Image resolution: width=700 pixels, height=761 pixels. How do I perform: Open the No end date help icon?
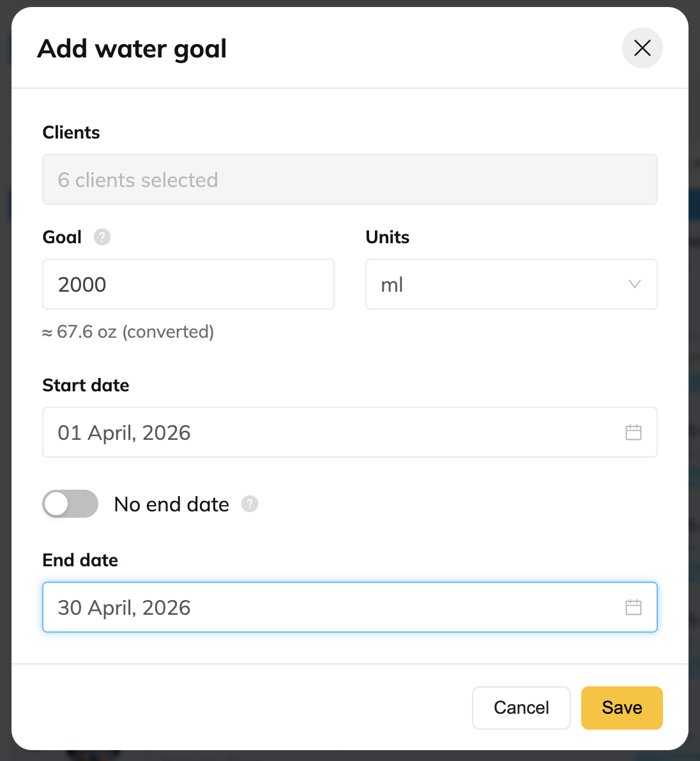click(249, 504)
